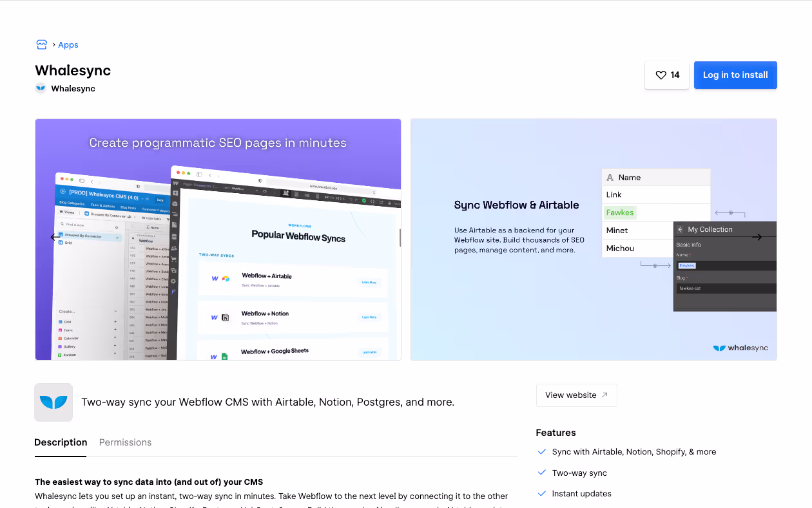Viewport: 812px width, 508px height.
Task: Click checkmark beside Instant updates feature
Action: click(542, 494)
